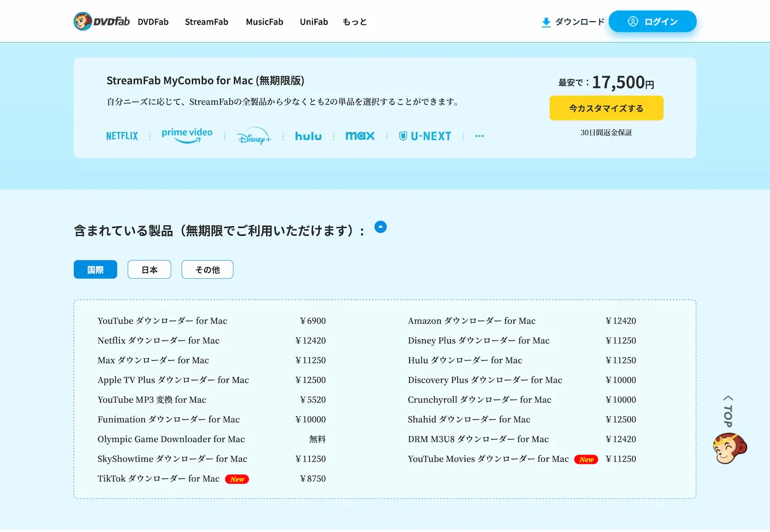
Task: Click the TikTok ダウンローダー New badge
Action: 237,479
